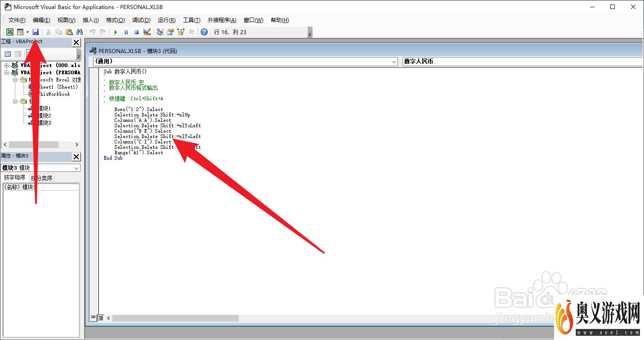Return to Microsoft Excel via toolbar icon
644x340 pixels.
point(9,32)
